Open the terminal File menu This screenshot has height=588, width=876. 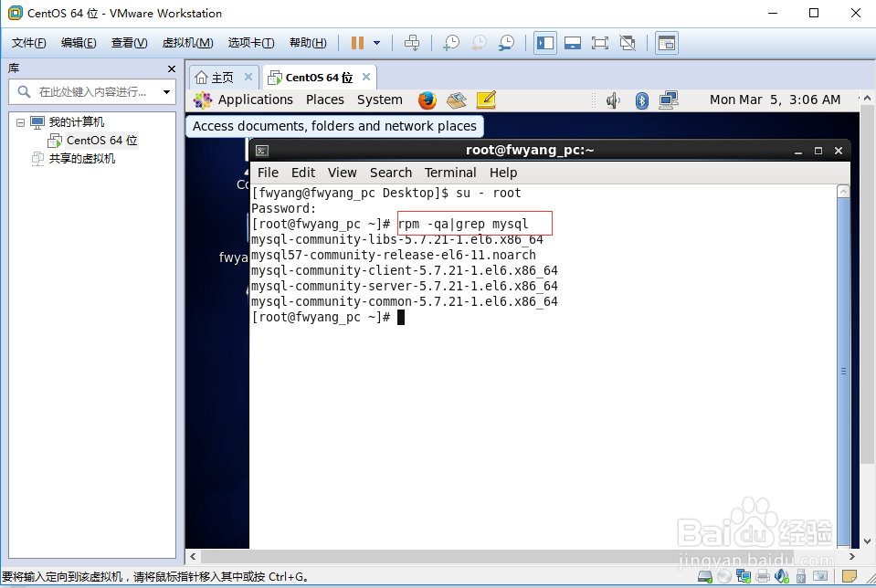pos(268,173)
